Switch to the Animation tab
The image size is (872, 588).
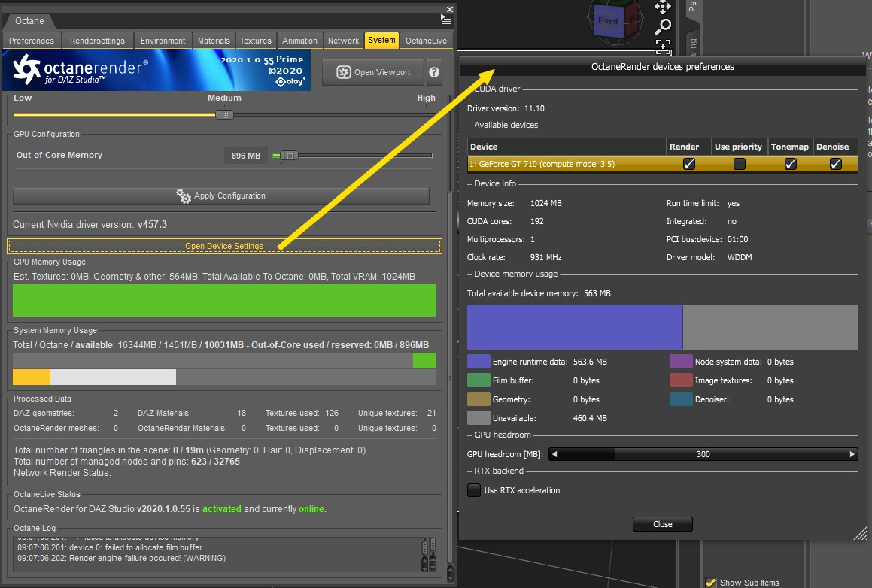coord(299,41)
